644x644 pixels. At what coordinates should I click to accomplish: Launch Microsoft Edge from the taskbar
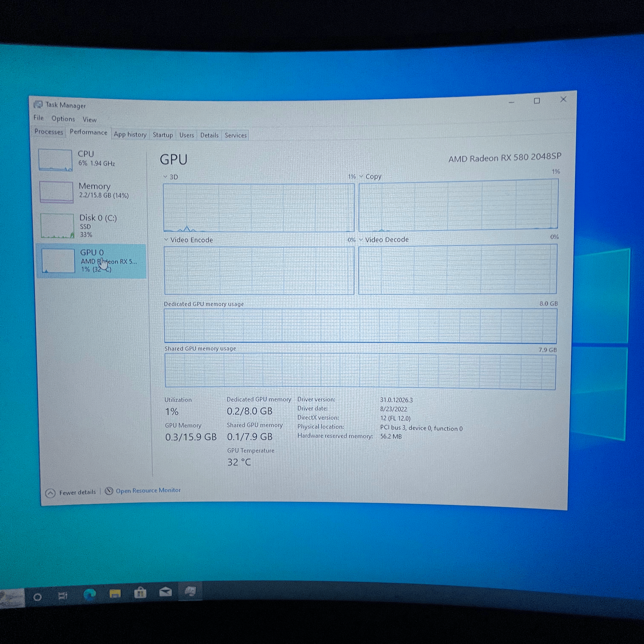[x=89, y=595]
